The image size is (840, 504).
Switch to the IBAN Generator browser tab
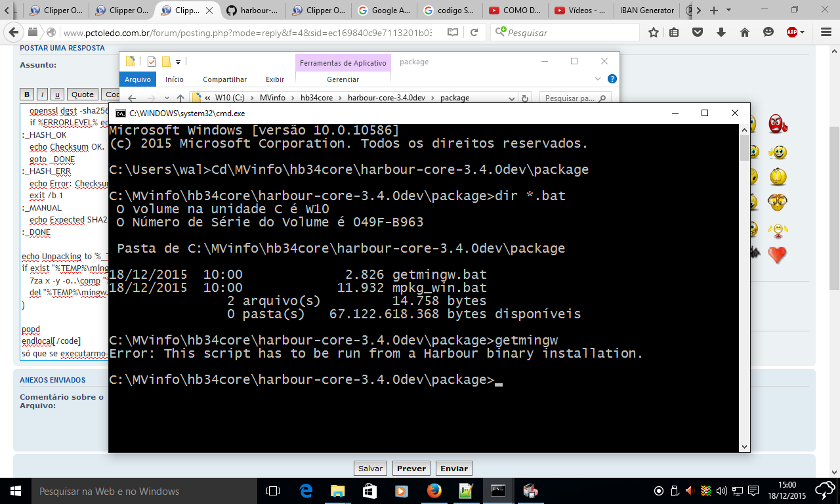pyautogui.click(x=646, y=10)
